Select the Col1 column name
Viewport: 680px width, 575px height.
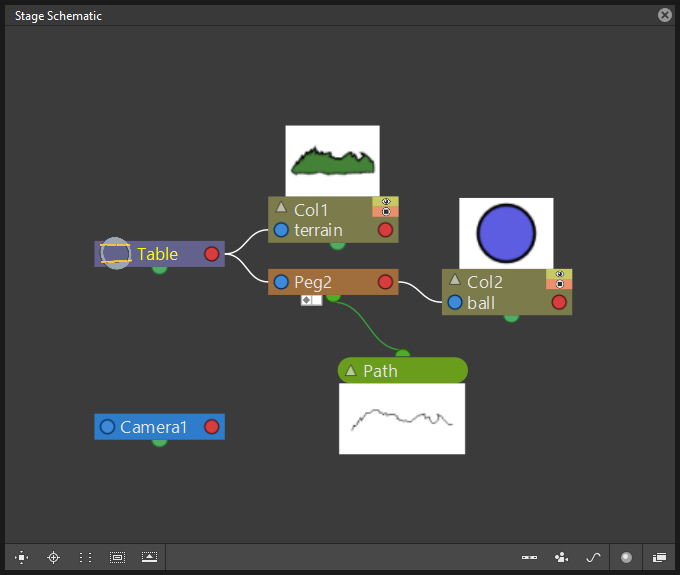(311, 210)
